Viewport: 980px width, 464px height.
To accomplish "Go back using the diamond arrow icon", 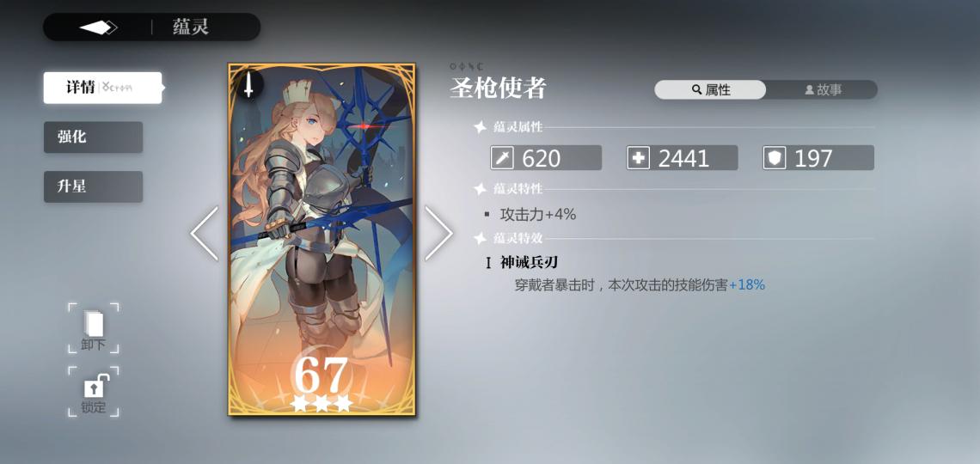I will click(x=98, y=27).
